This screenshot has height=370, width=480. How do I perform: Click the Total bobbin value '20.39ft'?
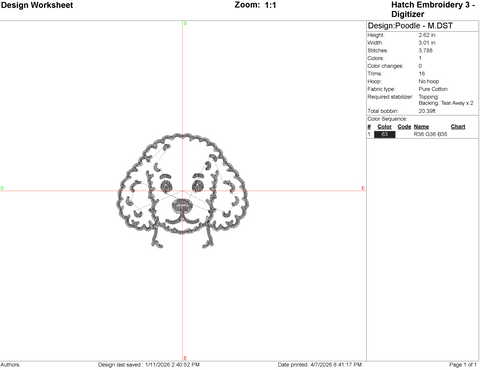[x=427, y=111]
